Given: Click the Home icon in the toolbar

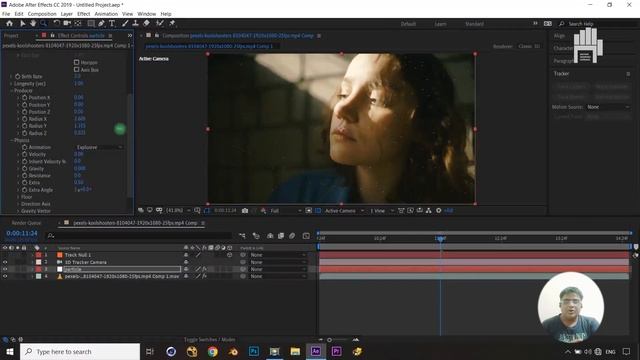Looking at the screenshot, I should point(9,24).
